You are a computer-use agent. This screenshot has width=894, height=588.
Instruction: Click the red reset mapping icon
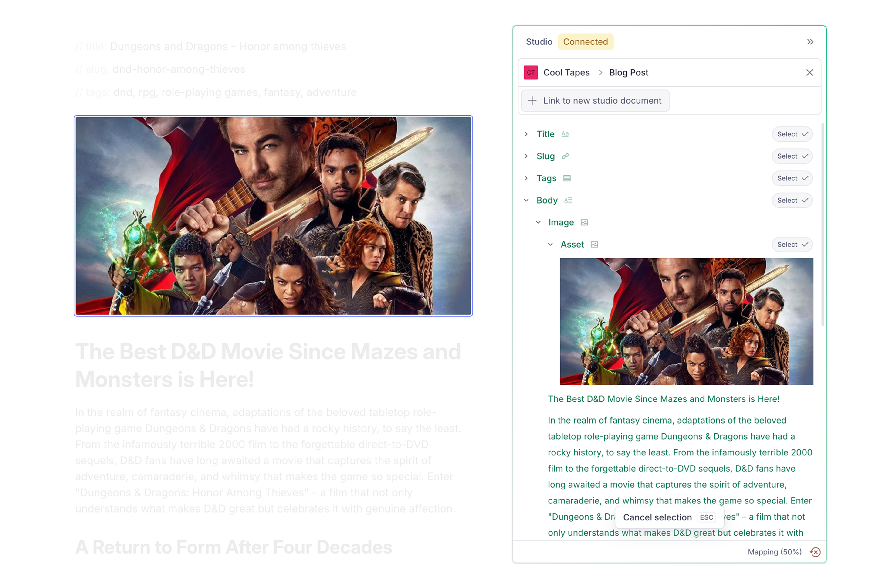click(x=815, y=552)
